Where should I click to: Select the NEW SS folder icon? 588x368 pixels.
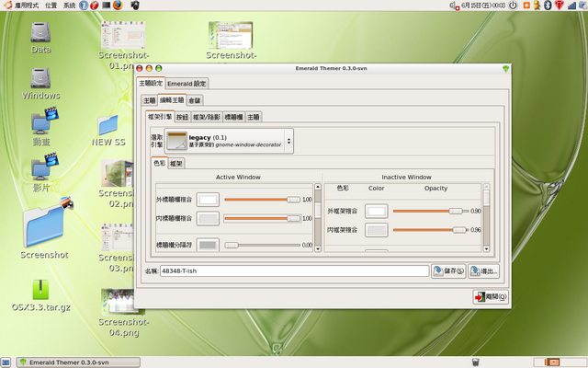[x=108, y=131]
